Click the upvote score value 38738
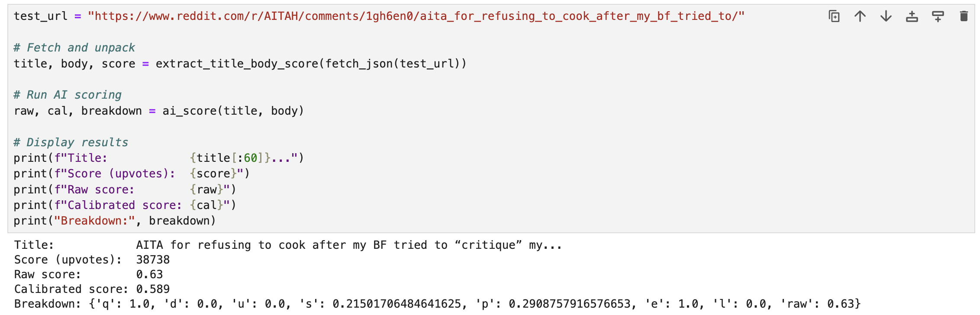The image size is (980, 315). coord(153,260)
